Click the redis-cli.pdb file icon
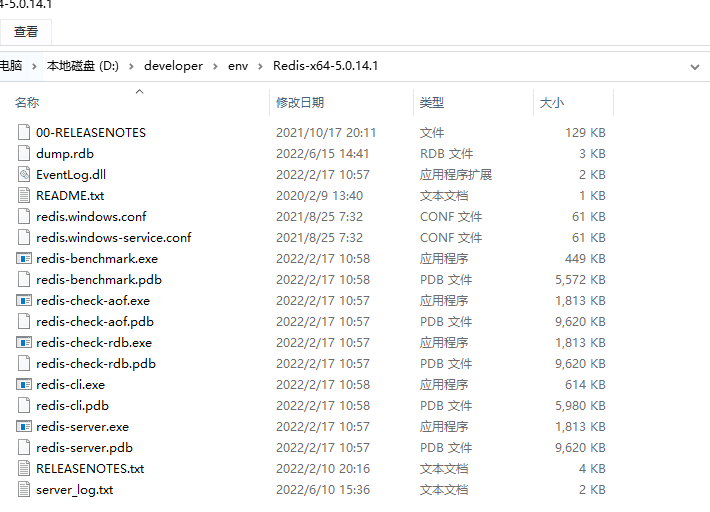The width and height of the screenshot is (710, 512). point(24,405)
